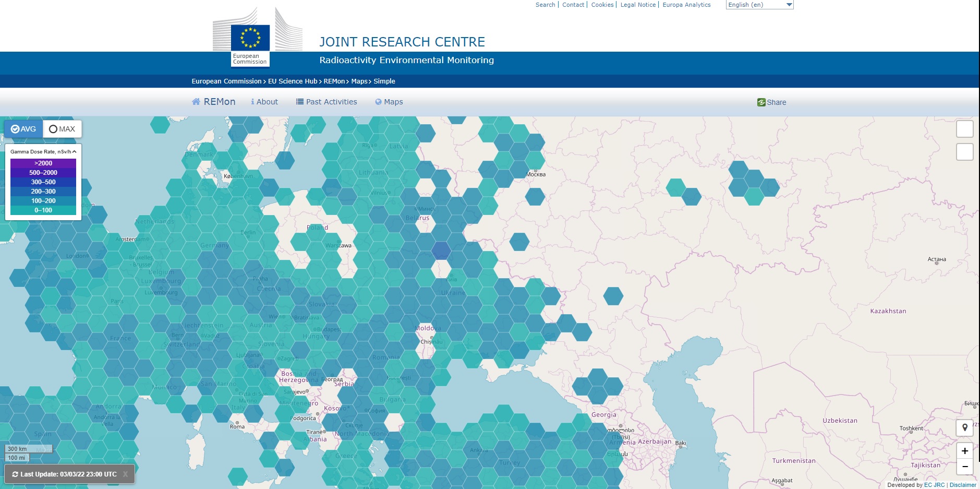The image size is (980, 489).
Task: Click the >2000 legend swatch
Action: click(43, 163)
